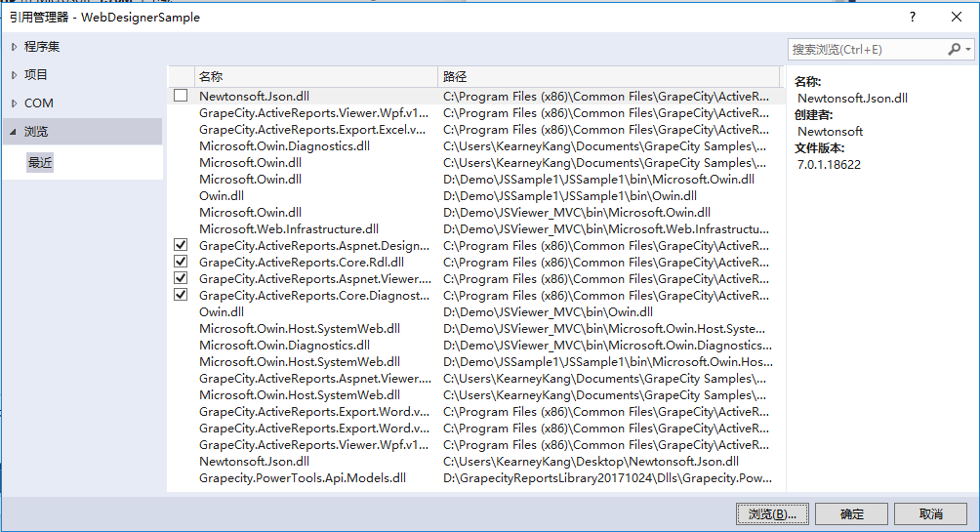Select Grapecity.PowerTools.Api.Models.dll row
Image resolution: width=980 pixels, height=532 pixels.
click(x=477, y=477)
